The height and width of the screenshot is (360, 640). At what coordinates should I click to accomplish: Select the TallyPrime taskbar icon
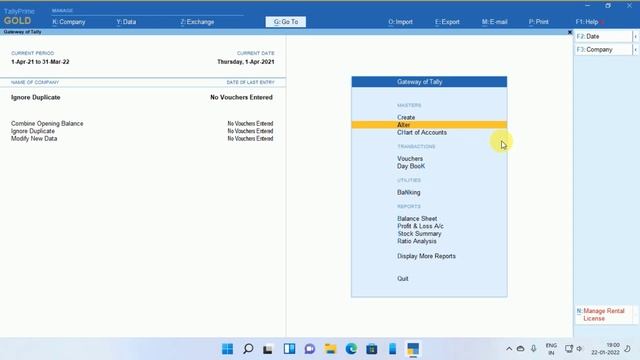[413, 349]
